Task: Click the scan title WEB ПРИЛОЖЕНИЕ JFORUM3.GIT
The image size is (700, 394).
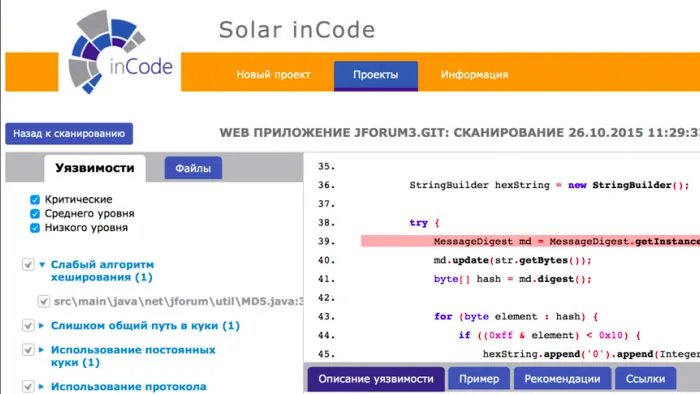Action: 460,133
